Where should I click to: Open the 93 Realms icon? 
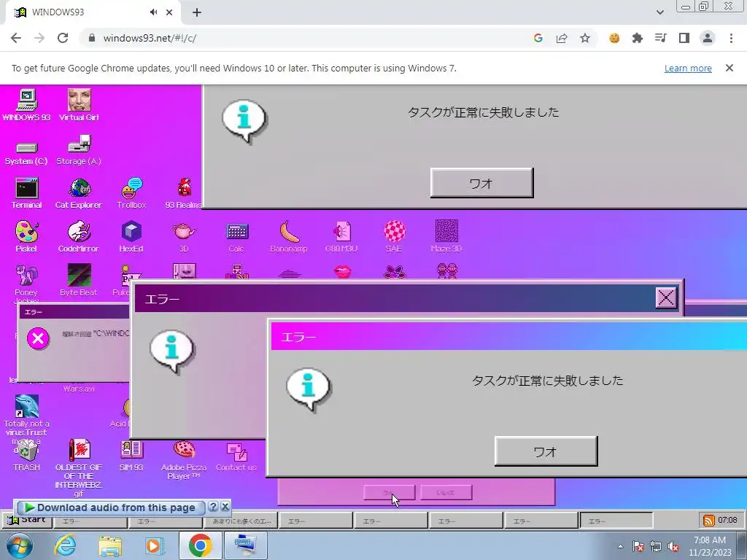pos(183,192)
